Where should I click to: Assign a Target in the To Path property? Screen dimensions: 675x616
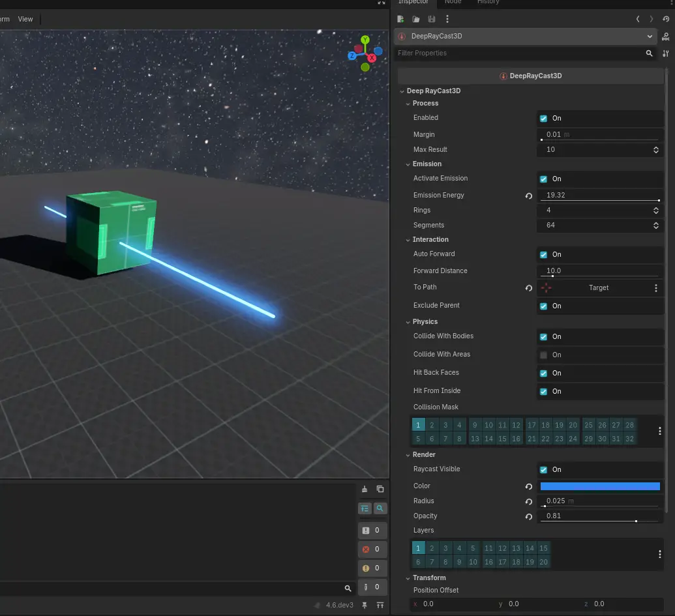598,287
